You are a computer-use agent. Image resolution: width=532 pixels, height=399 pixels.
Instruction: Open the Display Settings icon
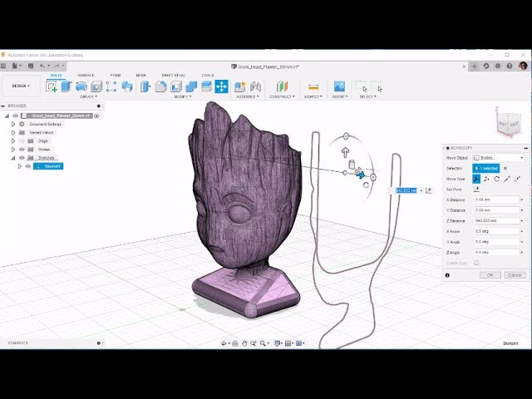(277, 343)
